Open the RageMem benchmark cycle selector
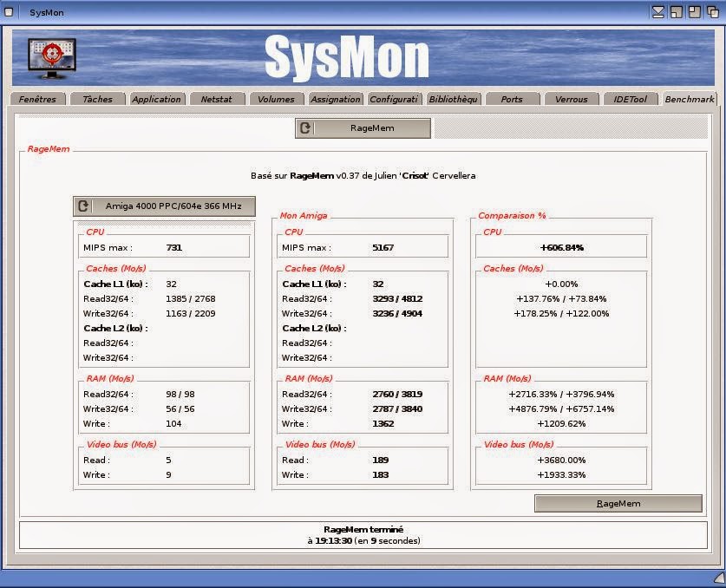 pos(363,128)
